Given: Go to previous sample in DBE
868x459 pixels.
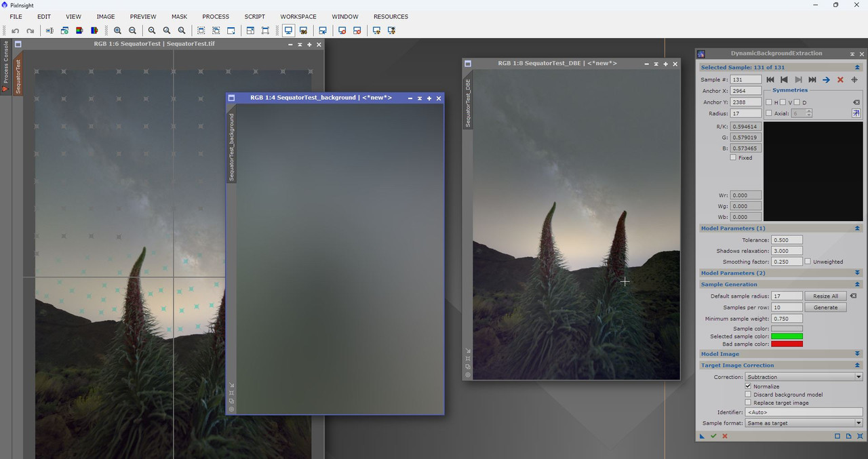Looking at the screenshot, I should tap(784, 80).
